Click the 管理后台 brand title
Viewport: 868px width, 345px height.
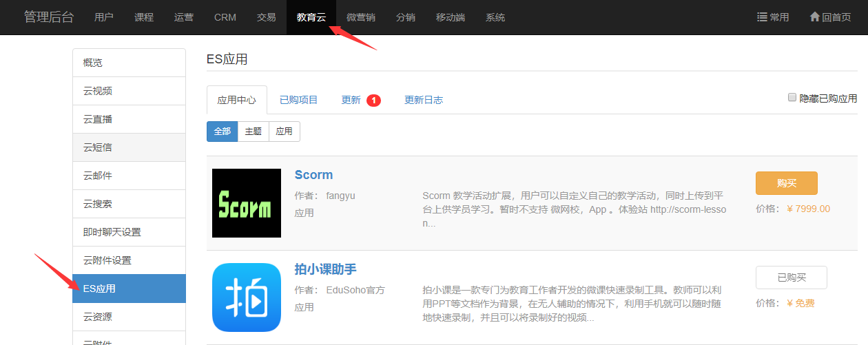pos(49,17)
